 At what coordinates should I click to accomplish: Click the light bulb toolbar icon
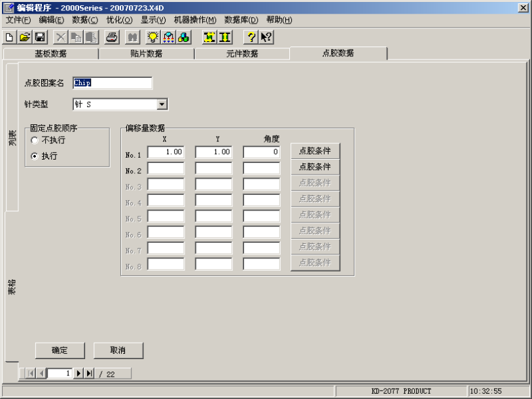(153, 37)
